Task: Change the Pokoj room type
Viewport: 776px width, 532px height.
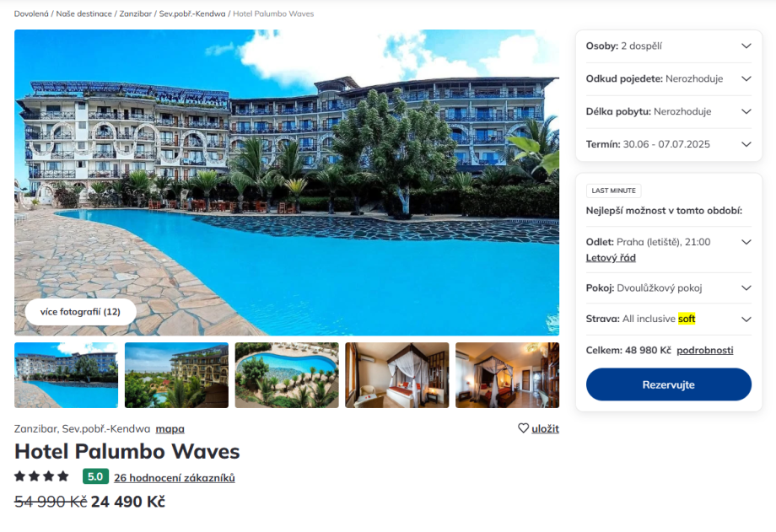Action: (x=668, y=288)
